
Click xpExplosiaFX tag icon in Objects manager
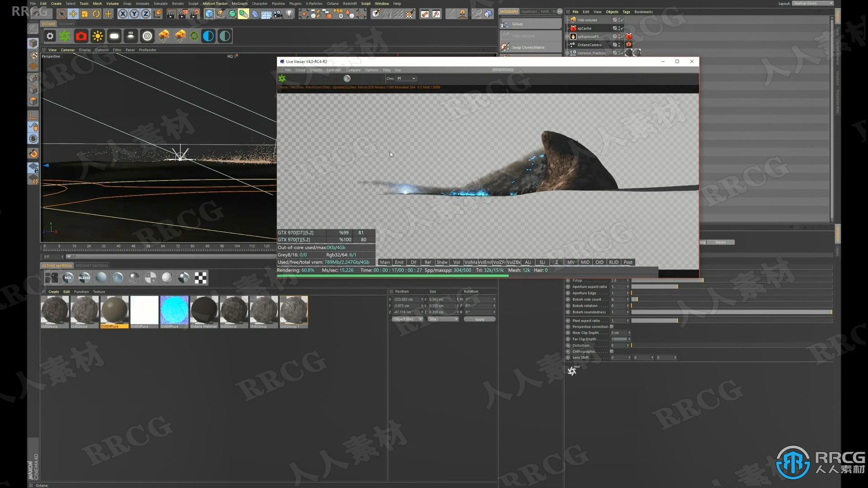629,36
